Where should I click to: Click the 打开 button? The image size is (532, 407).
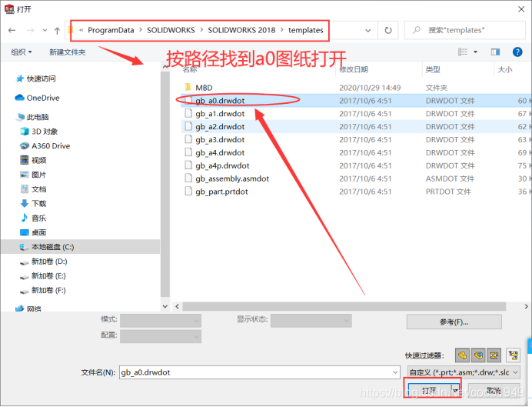pyautogui.click(x=429, y=390)
